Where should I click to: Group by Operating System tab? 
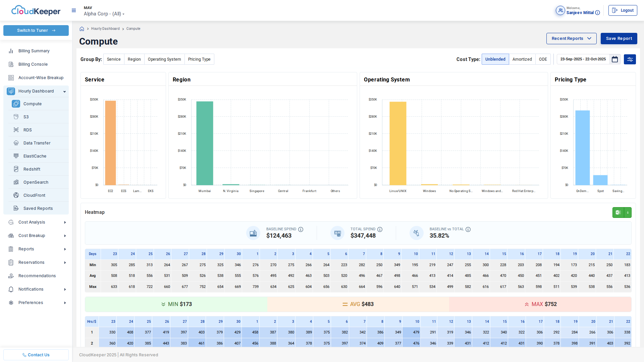pyautogui.click(x=164, y=59)
